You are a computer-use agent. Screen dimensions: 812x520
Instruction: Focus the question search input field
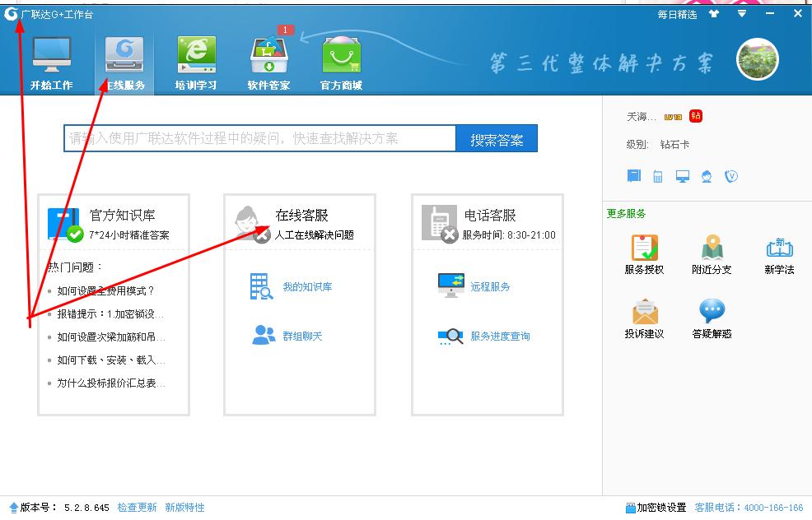tap(259, 138)
